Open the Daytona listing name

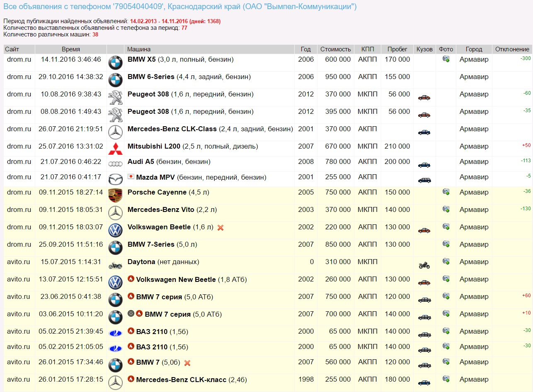tap(141, 262)
